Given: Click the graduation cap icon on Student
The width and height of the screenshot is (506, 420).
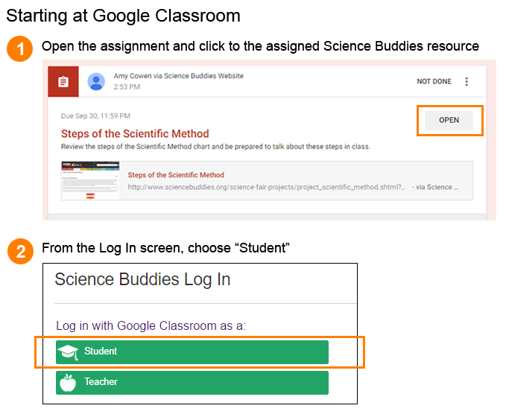Looking at the screenshot, I should click(68, 352).
